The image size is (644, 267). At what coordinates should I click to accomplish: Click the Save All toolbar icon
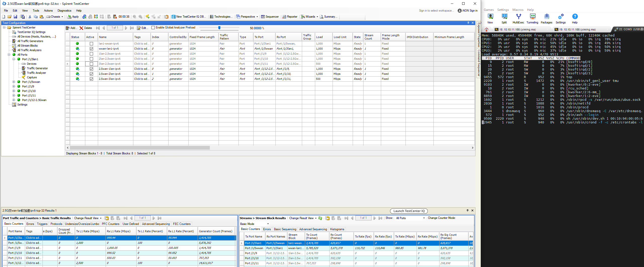[x=23, y=17]
